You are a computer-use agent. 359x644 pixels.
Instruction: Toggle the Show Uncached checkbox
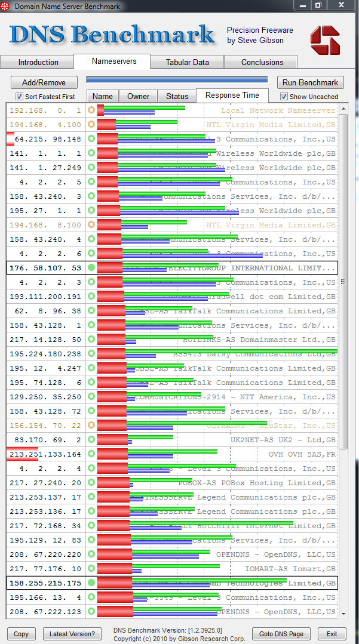point(284,97)
